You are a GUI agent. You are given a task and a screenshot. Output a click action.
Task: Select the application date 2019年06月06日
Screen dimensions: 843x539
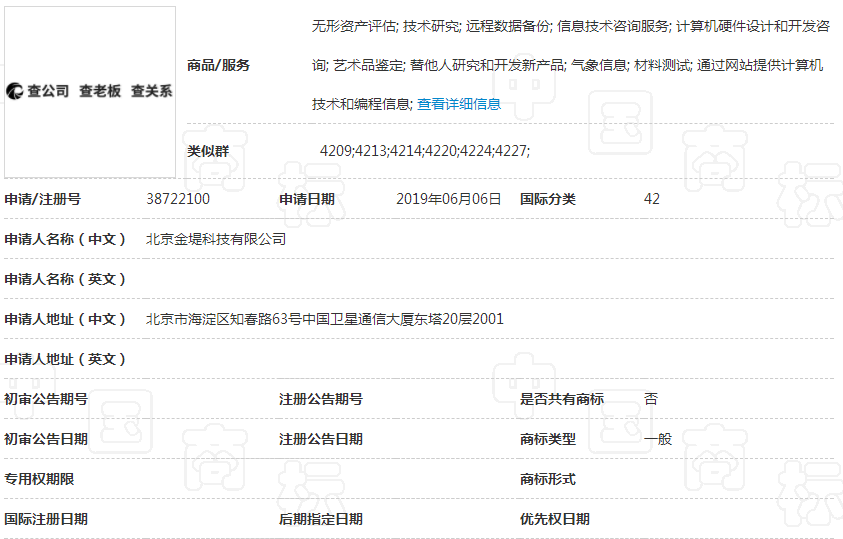click(x=448, y=199)
